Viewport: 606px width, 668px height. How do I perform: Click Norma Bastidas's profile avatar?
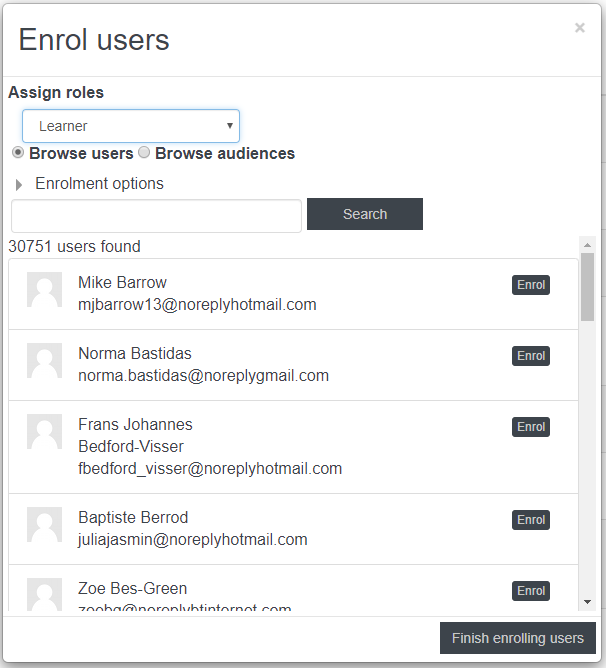click(x=44, y=361)
